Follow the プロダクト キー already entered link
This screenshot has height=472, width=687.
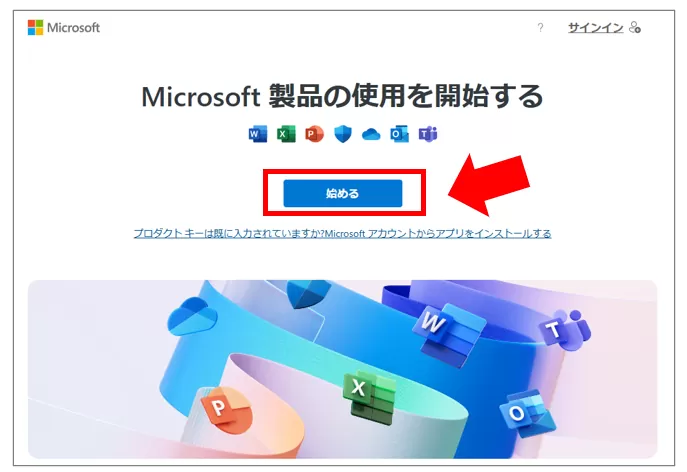click(342, 234)
